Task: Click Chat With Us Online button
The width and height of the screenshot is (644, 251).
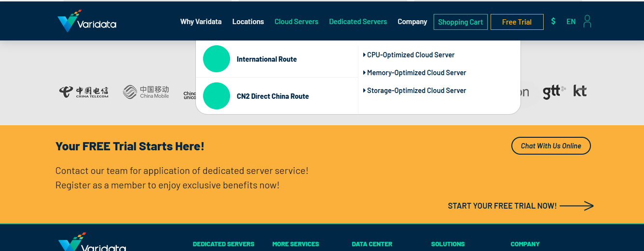Action: [551, 146]
